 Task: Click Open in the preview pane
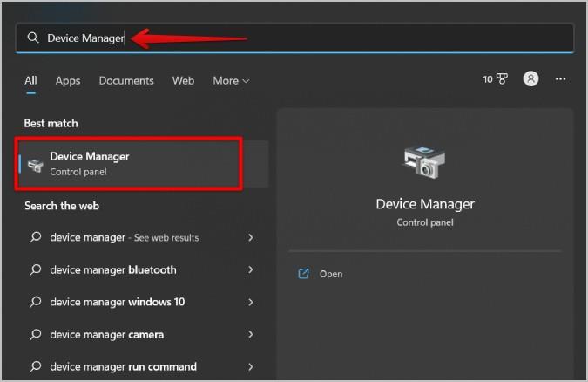[x=331, y=274]
